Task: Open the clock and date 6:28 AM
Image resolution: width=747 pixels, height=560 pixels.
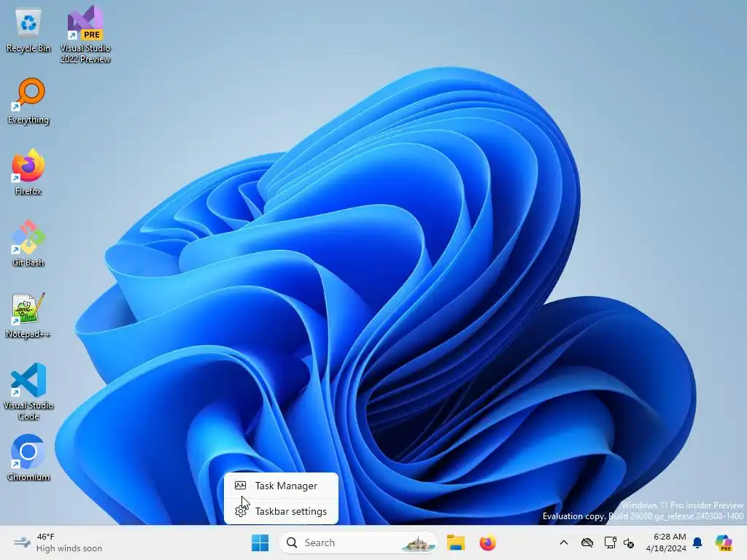Action: pos(666,542)
